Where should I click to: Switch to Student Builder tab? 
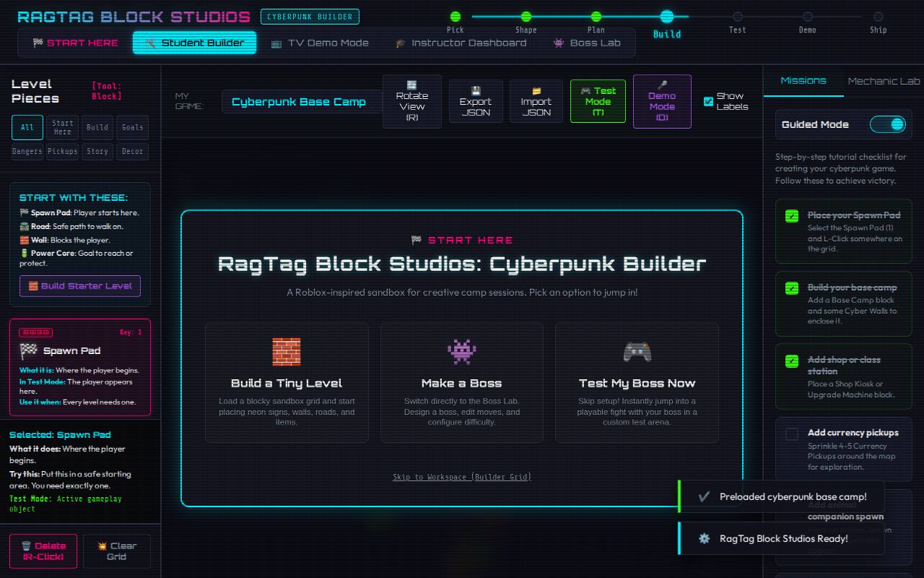[195, 43]
